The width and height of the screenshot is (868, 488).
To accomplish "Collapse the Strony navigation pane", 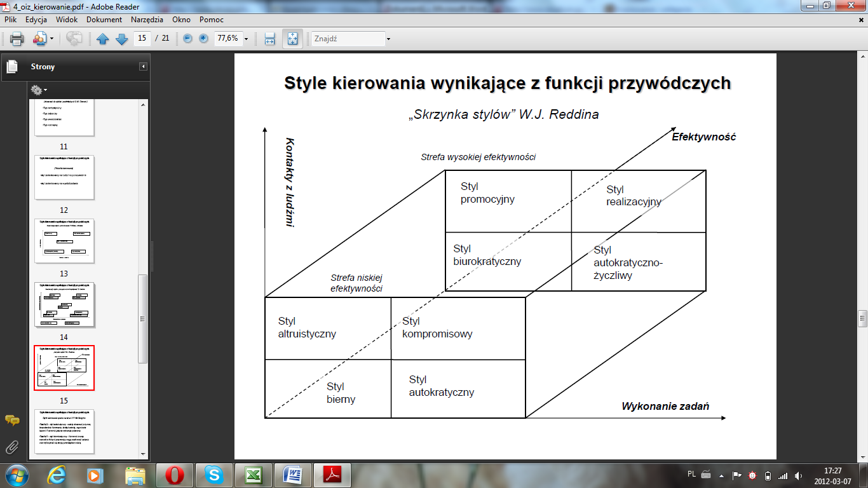I will [x=144, y=67].
